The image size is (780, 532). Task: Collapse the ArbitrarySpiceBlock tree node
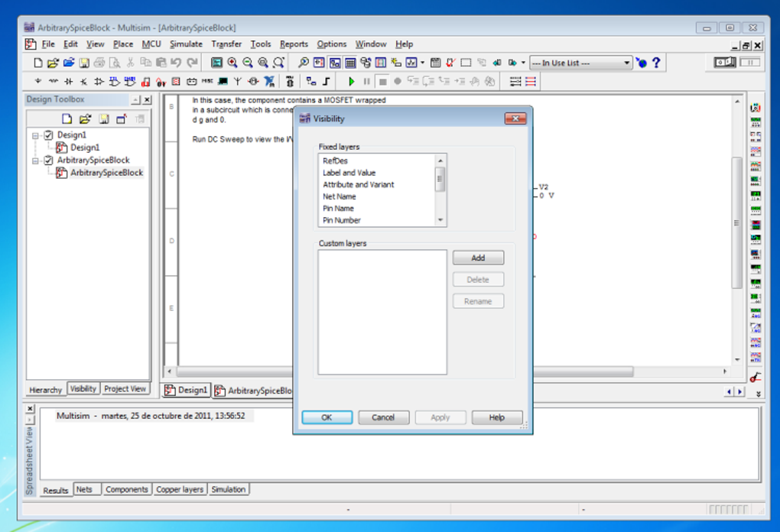pos(35,161)
